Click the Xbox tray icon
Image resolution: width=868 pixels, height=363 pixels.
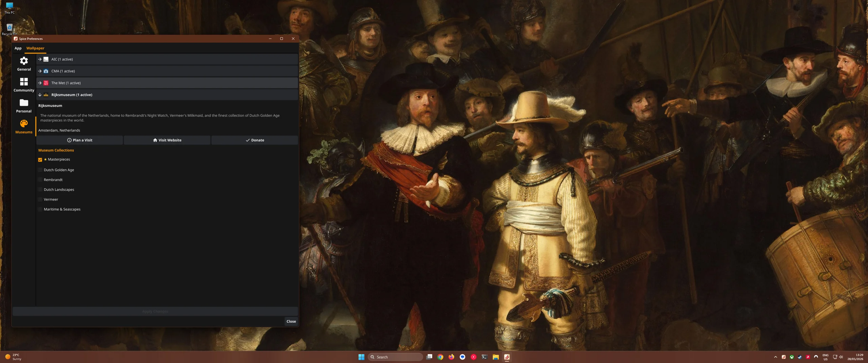(792, 357)
